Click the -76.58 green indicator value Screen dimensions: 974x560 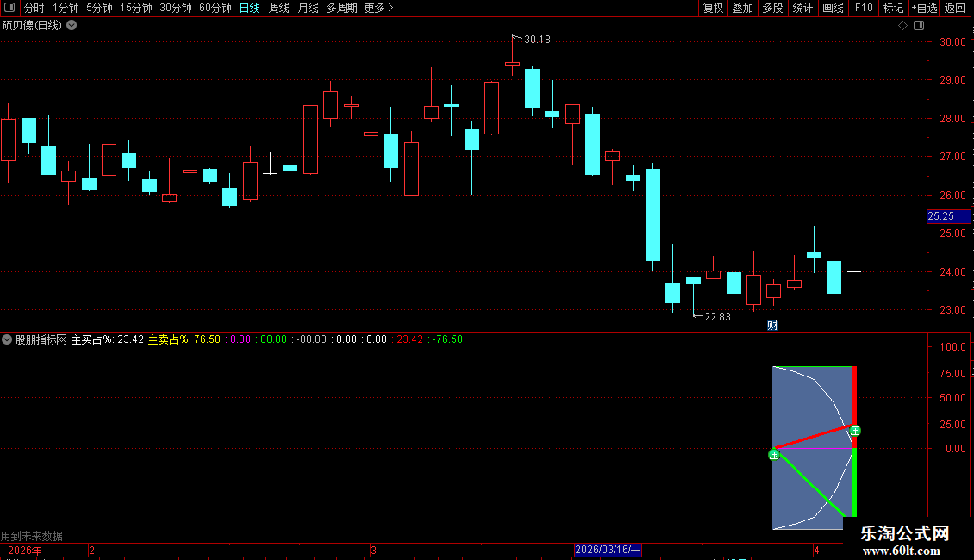click(447, 339)
